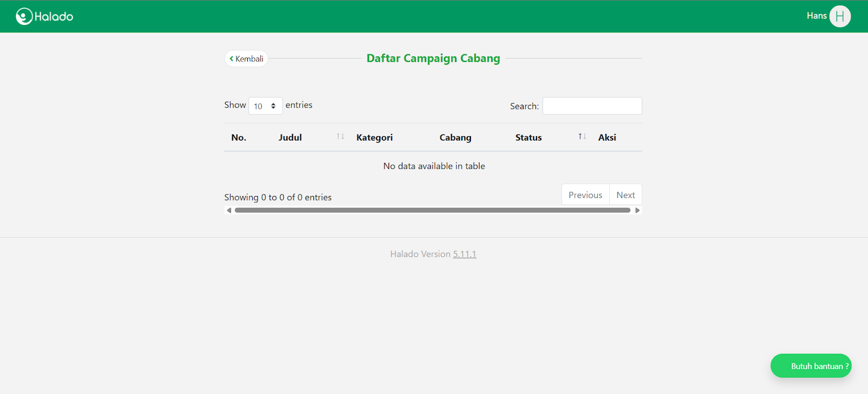Go to the Previous page
Viewport: 868px width, 394px height.
[x=585, y=195]
